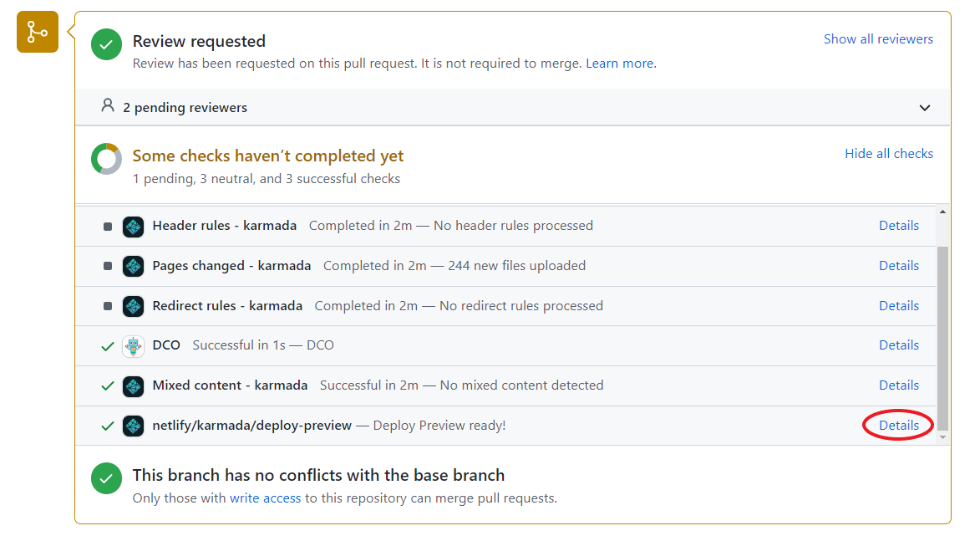Click the green check beside Mixed content
This screenshot has width=980, height=536.
[x=107, y=385]
